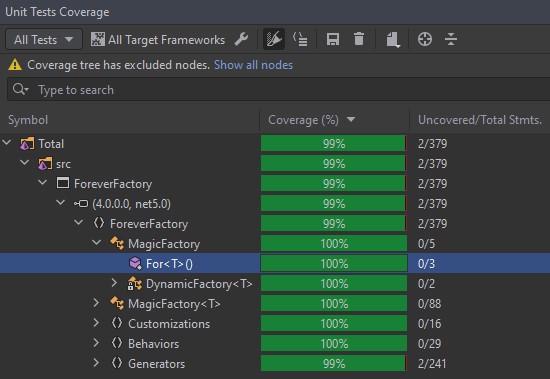
Task: Collapse the (4.0.0.0, net5.0) node
Action: [61, 202]
